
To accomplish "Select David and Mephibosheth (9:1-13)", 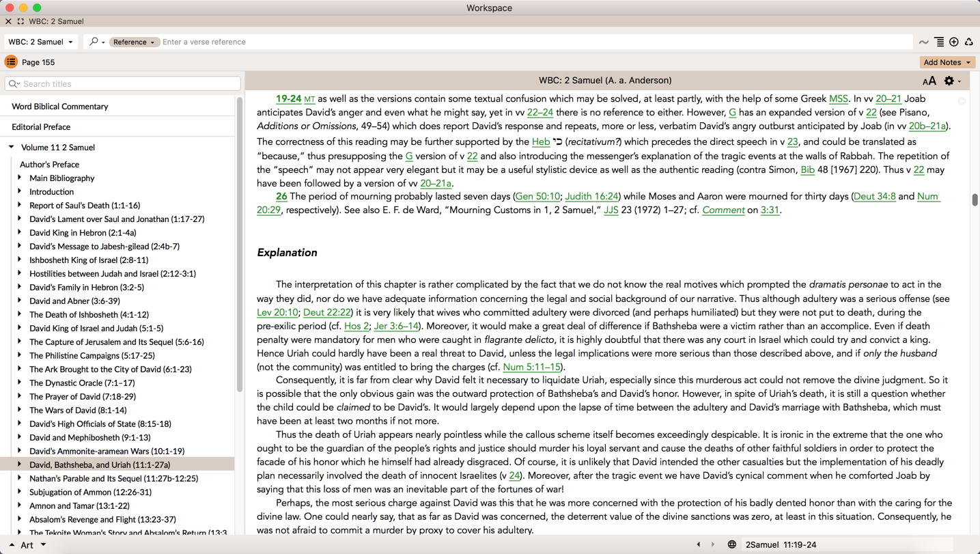I will coord(90,438).
